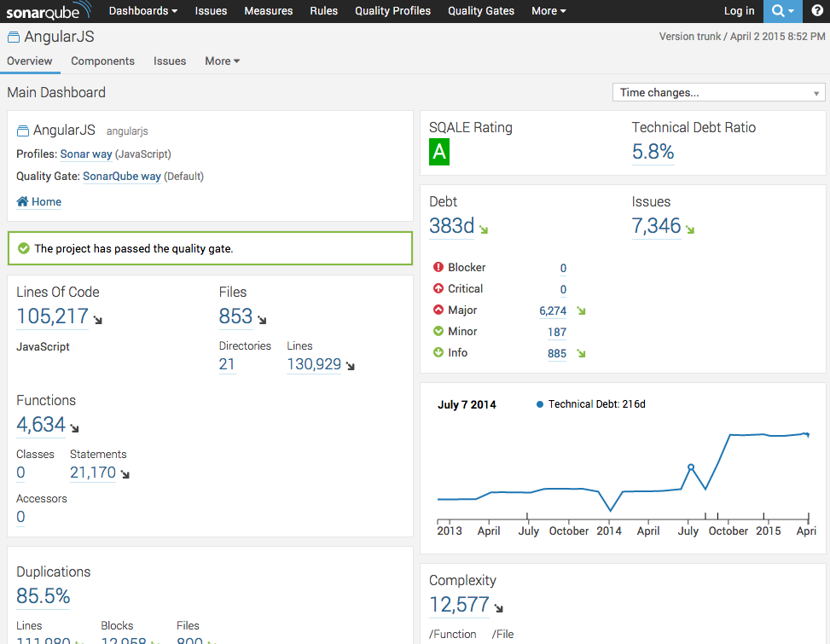Viewport: 830px width, 644px height.
Task: Open Issues in the top navigation bar
Action: tap(211, 11)
